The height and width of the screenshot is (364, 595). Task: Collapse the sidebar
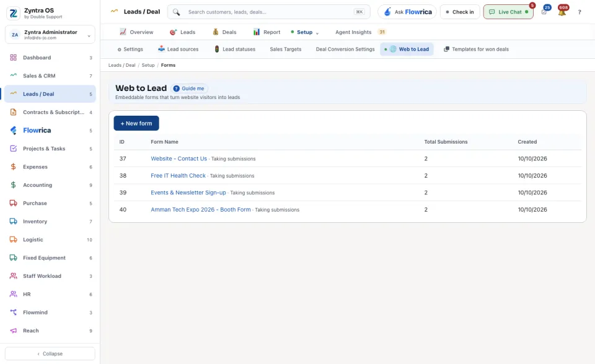pyautogui.click(x=50, y=353)
